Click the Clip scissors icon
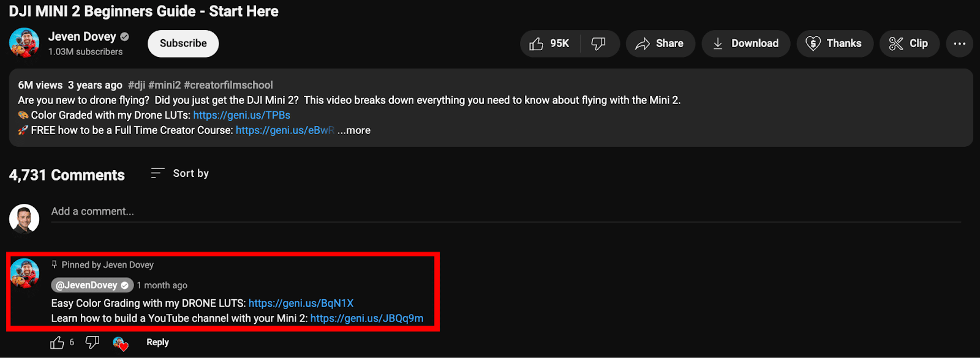The width and height of the screenshot is (980, 358). [x=895, y=43]
